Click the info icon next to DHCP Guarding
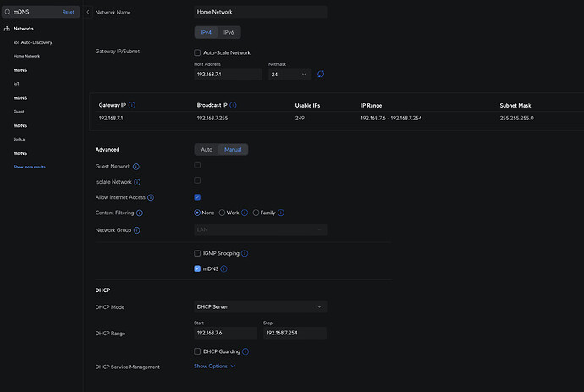This screenshot has width=584, height=392. click(x=245, y=351)
